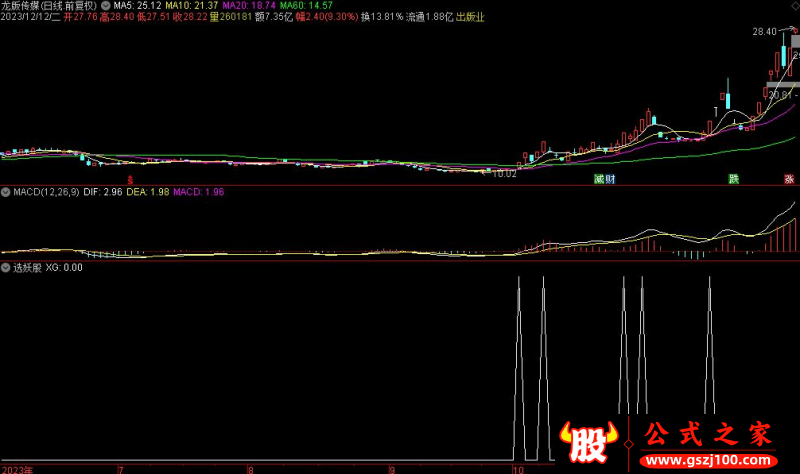The image size is (800, 474).
Task: Click the DEA: 1.98 value
Action: 147,192
